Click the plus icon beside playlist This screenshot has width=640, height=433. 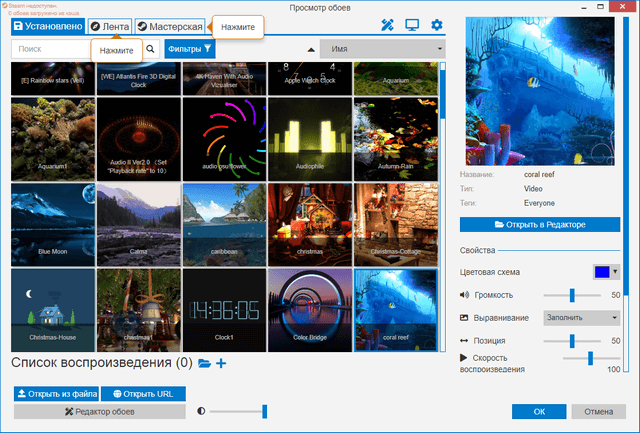[221, 363]
